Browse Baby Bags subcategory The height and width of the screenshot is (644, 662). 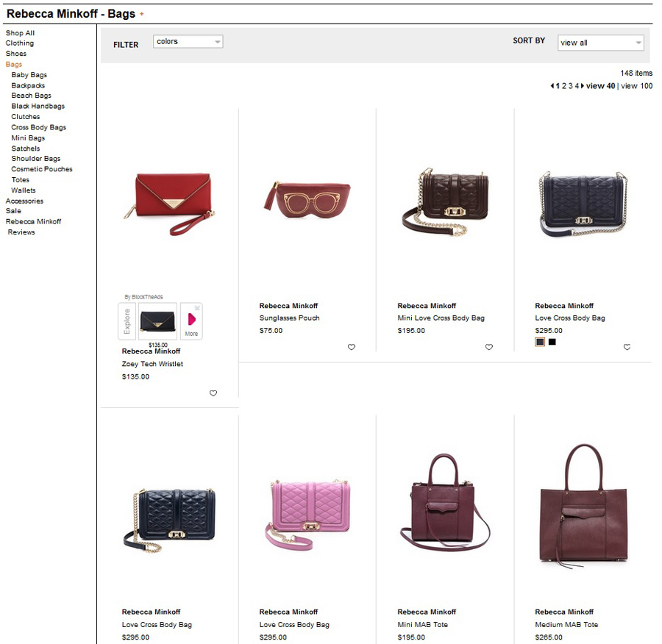[29, 75]
